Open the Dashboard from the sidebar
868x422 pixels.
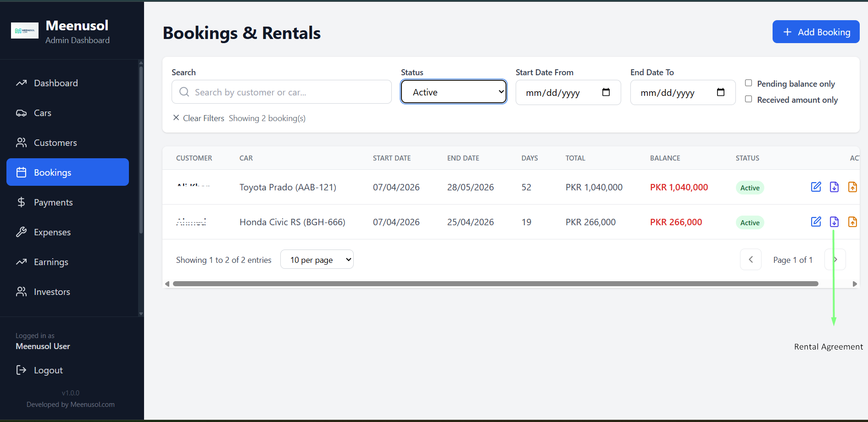click(x=56, y=83)
